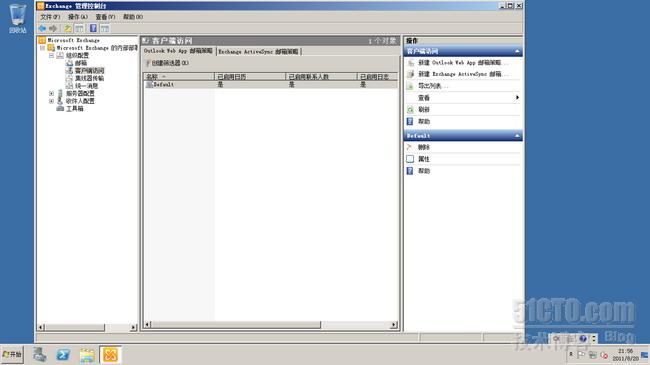The image size is (650, 365).
Task: Switch to the Outlook Web App 邮箱策略 tab
Action: point(178,51)
